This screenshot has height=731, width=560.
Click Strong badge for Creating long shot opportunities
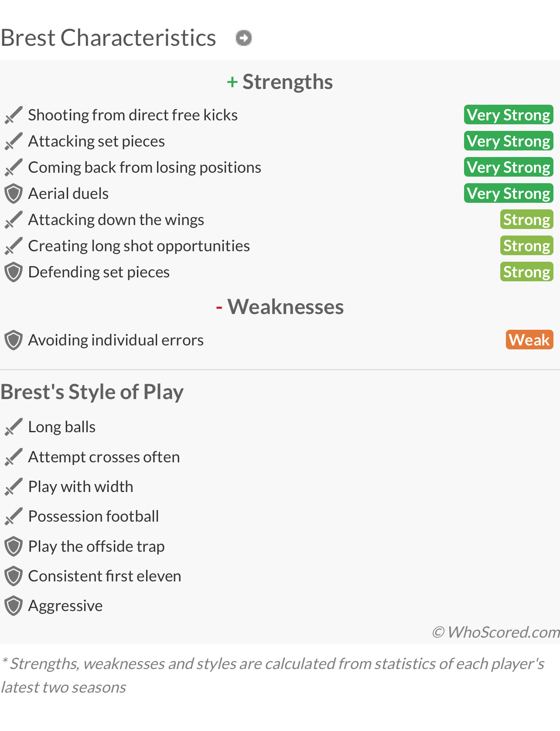click(527, 246)
